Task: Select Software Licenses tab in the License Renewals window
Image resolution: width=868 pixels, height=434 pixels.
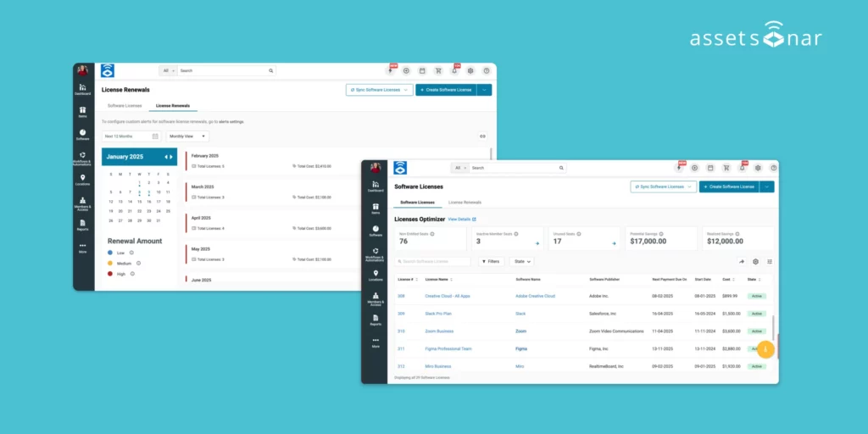Action: (x=125, y=106)
